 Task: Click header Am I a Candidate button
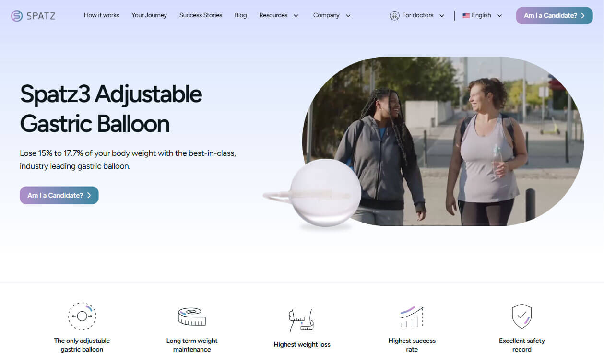pyautogui.click(x=554, y=16)
